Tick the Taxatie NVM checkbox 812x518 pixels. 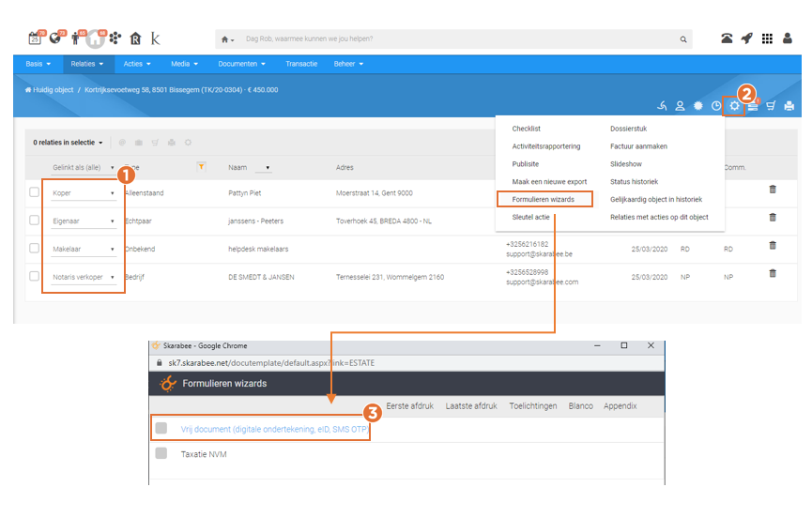[x=161, y=453]
